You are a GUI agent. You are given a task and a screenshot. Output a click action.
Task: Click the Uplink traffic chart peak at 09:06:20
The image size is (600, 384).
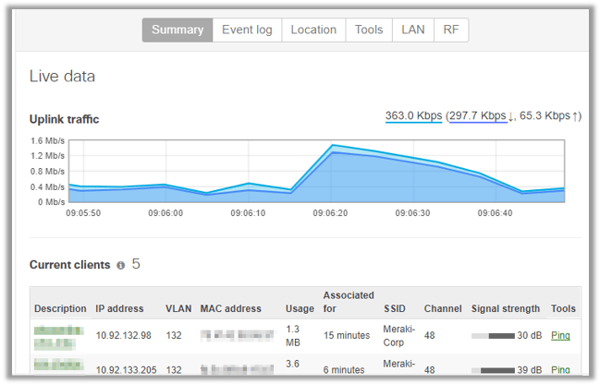click(332, 145)
